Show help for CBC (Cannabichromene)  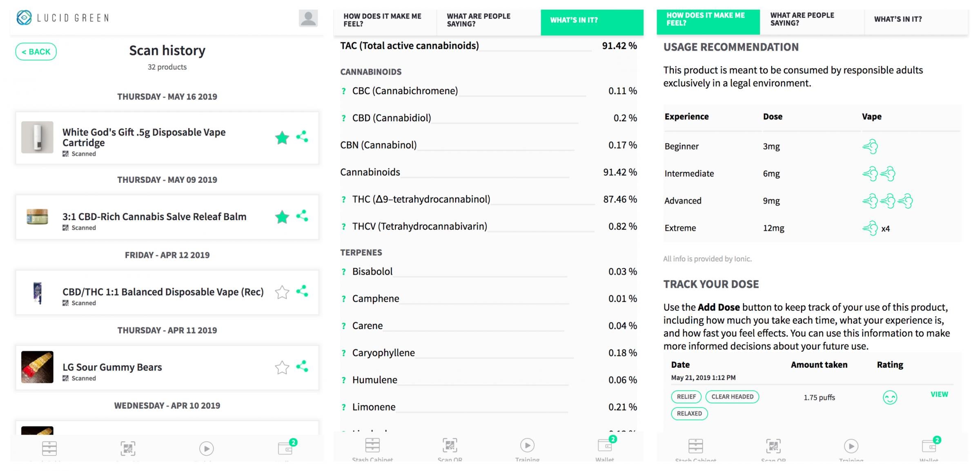(343, 91)
